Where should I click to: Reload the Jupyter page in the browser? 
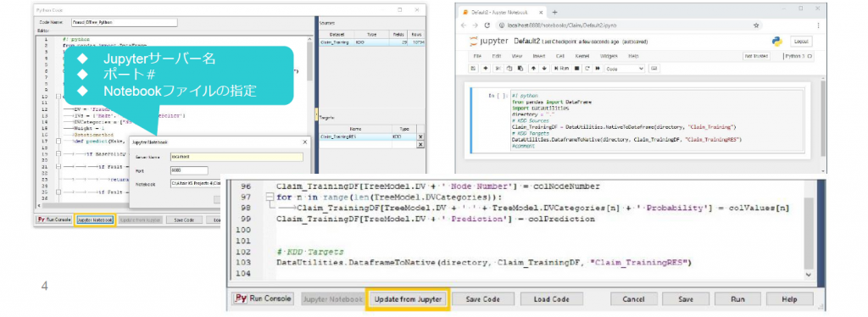click(x=487, y=25)
